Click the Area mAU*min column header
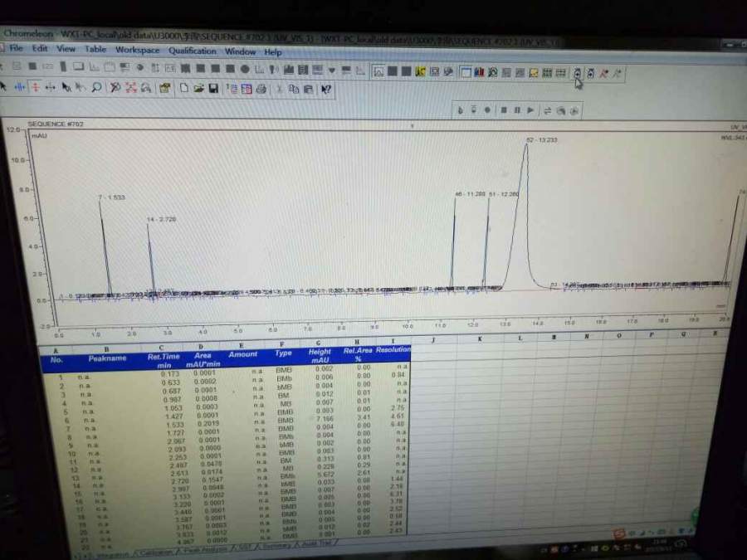 tap(203, 359)
